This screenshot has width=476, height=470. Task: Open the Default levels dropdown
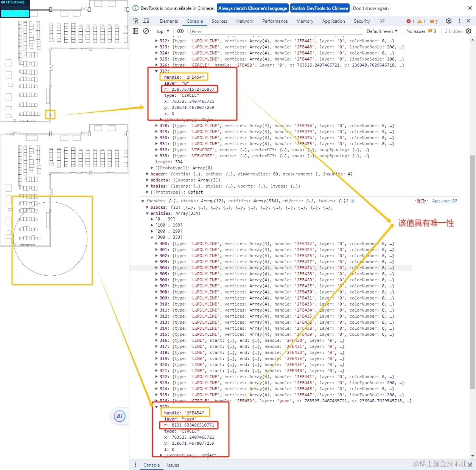(382, 31)
